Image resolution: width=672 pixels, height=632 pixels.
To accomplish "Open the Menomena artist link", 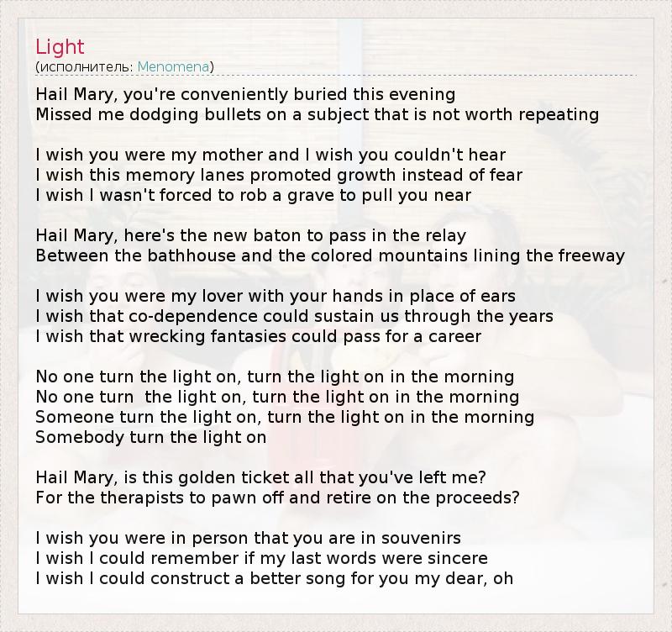I will tap(174, 66).
